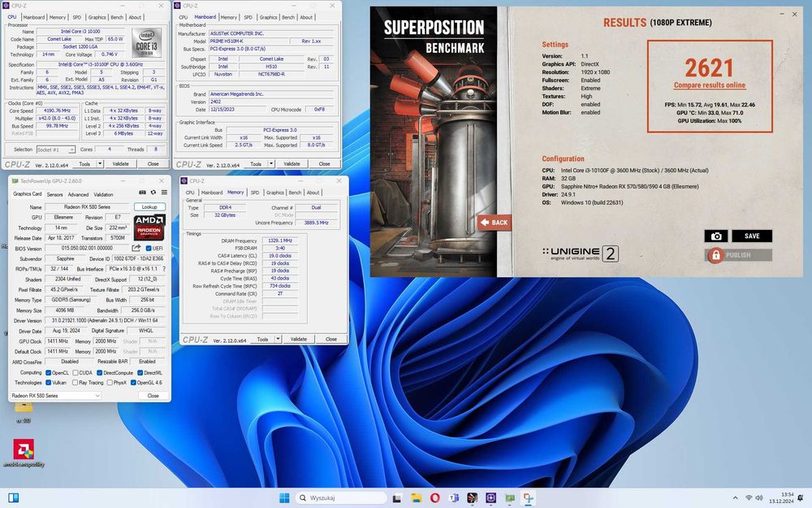Open Opera browser from the taskbar

tap(435, 498)
